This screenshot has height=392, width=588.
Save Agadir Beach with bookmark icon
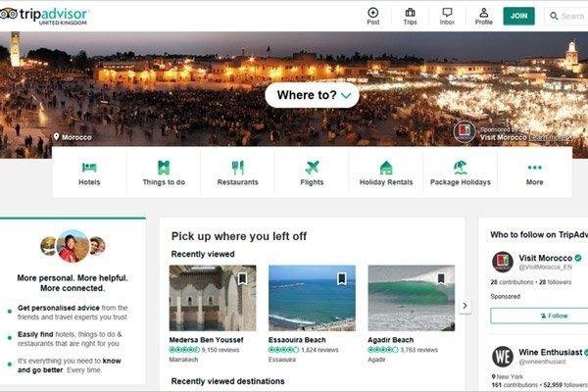tap(441, 278)
